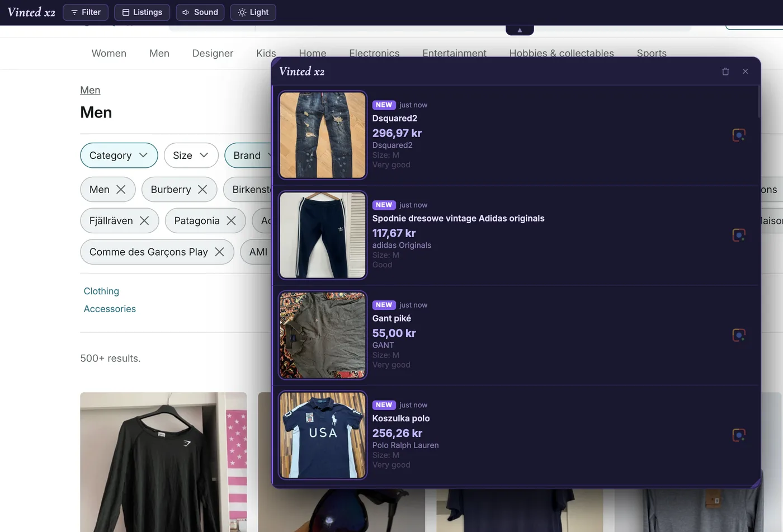
Task: Open the Women category tab
Action: (109, 53)
